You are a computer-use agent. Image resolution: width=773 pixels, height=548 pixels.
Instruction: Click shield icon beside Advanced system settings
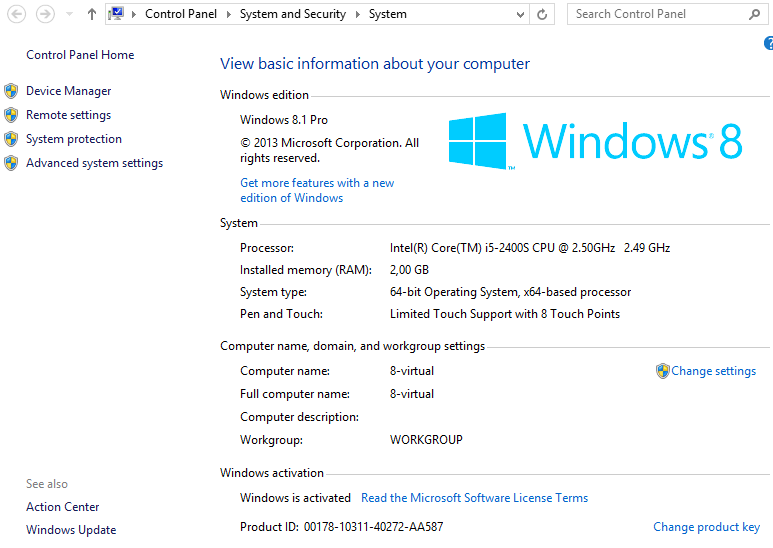point(11,163)
